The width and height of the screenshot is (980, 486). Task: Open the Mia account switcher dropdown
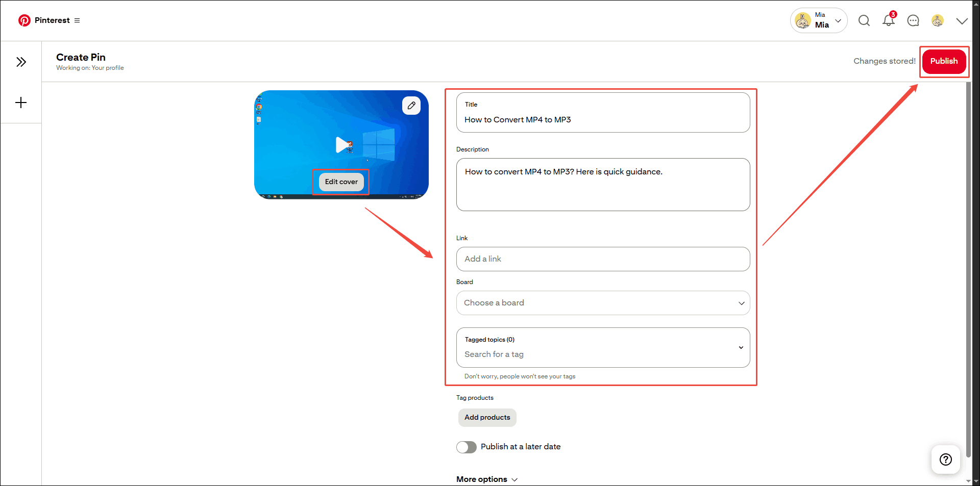819,20
